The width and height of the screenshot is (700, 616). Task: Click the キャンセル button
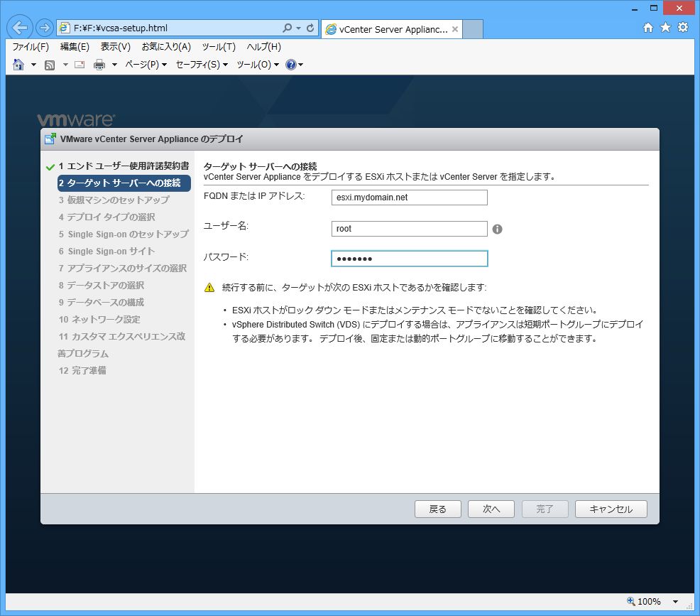(611, 509)
